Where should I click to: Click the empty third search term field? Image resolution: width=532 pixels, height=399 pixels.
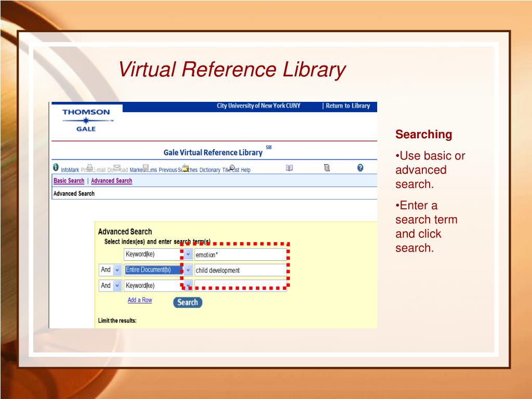pyautogui.click(x=241, y=286)
